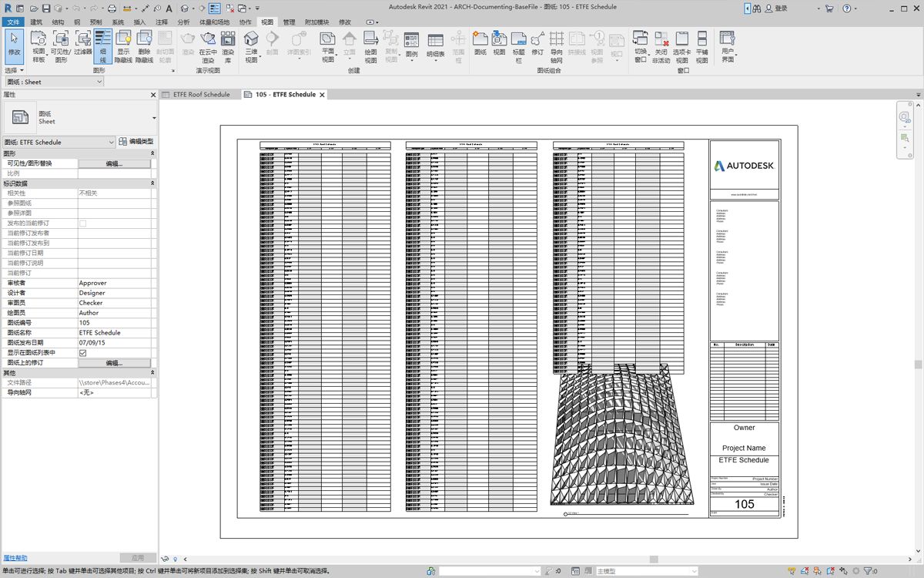Switch to the 管理 ribbon tab
Image resolution: width=924 pixels, height=578 pixels.
(289, 22)
